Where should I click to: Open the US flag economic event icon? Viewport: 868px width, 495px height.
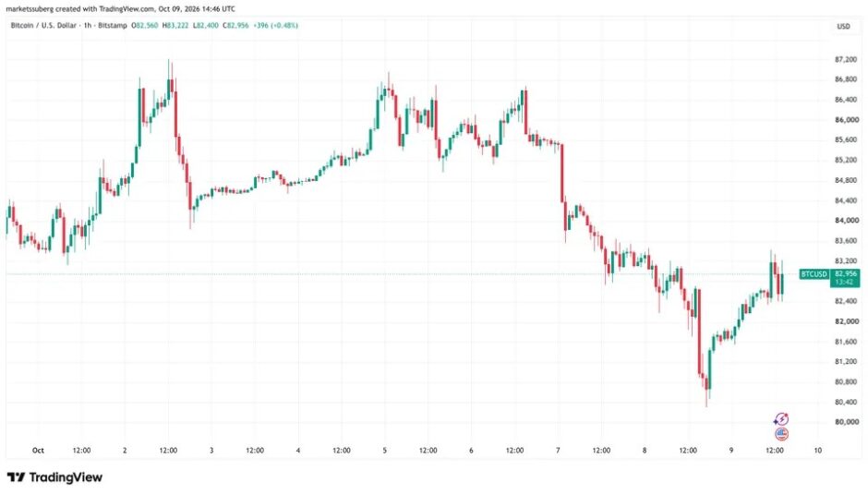pyautogui.click(x=781, y=433)
